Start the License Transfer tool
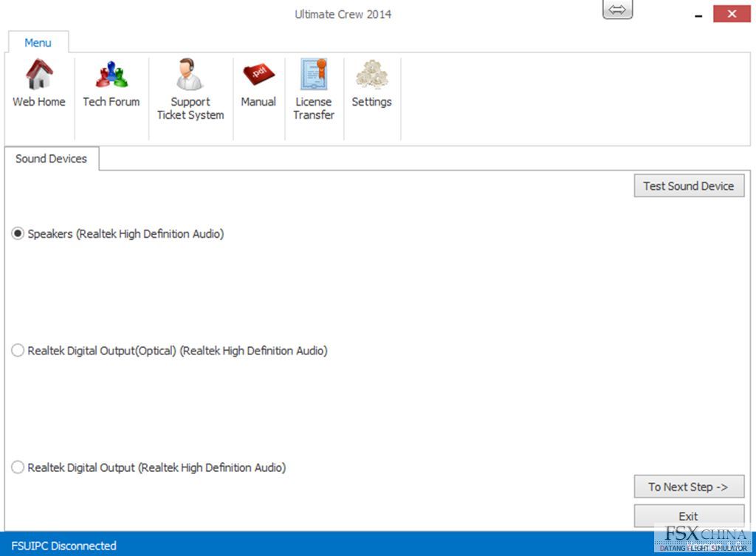The image size is (756, 556). (314, 89)
